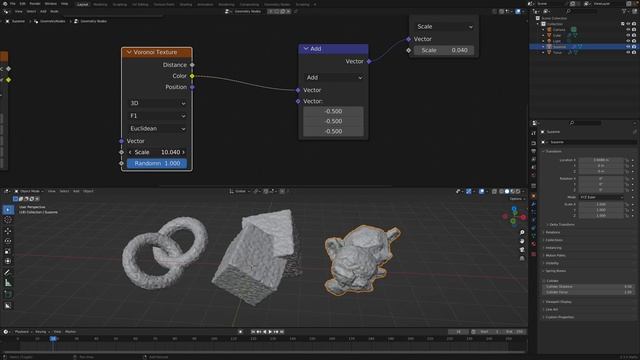
Task: Collapse the Add node with its header chevron
Action: tap(306, 49)
